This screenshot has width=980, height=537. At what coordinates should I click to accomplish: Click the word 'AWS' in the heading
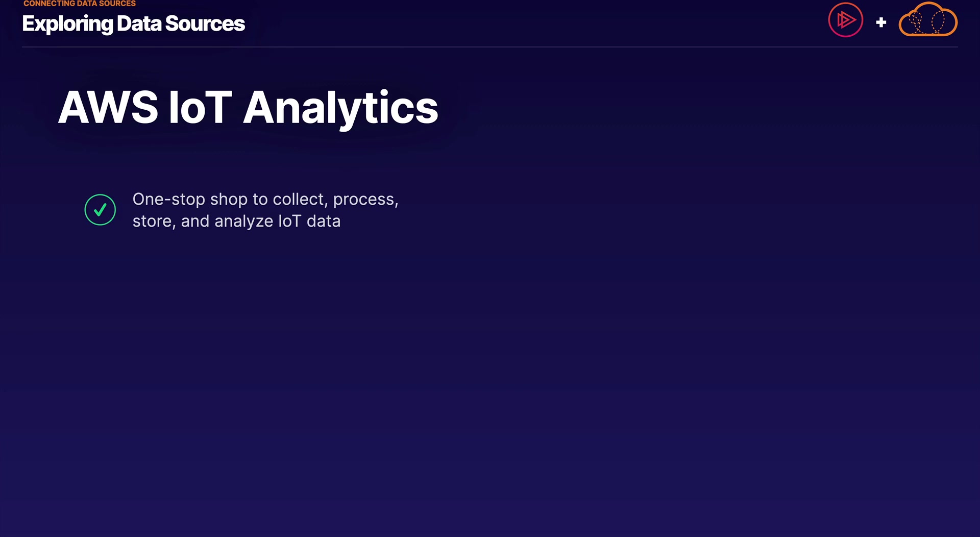pyautogui.click(x=108, y=108)
